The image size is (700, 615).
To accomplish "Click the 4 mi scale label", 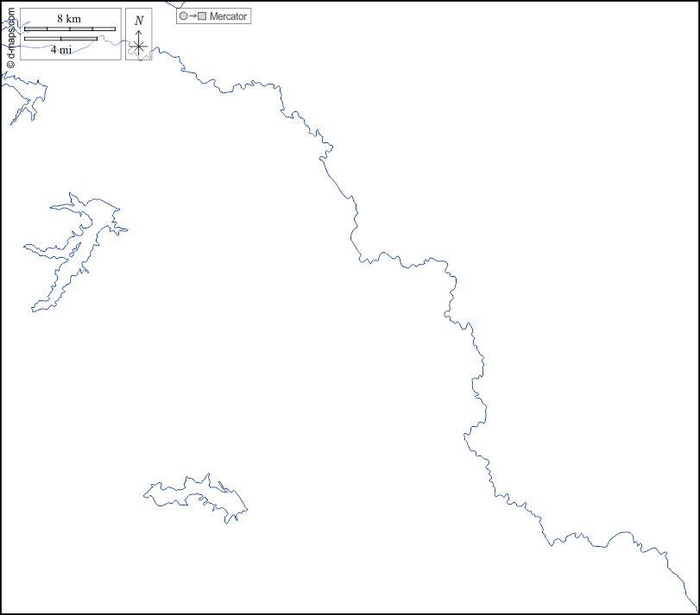I will point(60,50).
